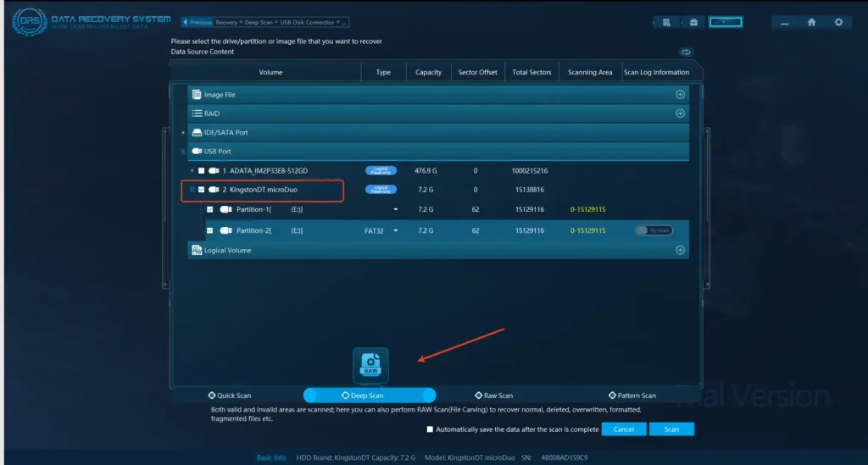This screenshot has width=868, height=465.
Task: Uncheck the KingstonDT microDuo checkbox
Action: [x=202, y=190]
